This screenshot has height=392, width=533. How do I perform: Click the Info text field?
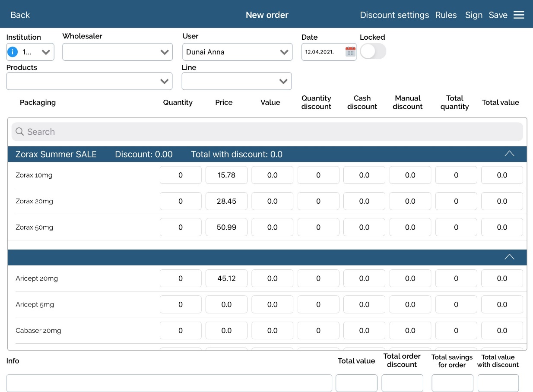tap(169, 383)
